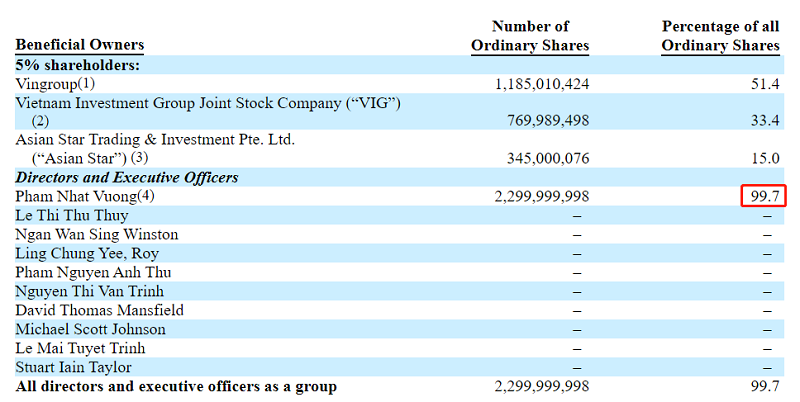Click Vietnam Investment Group Joint Stock Company name
Viewport: 800px width, 402px height.
[208, 103]
